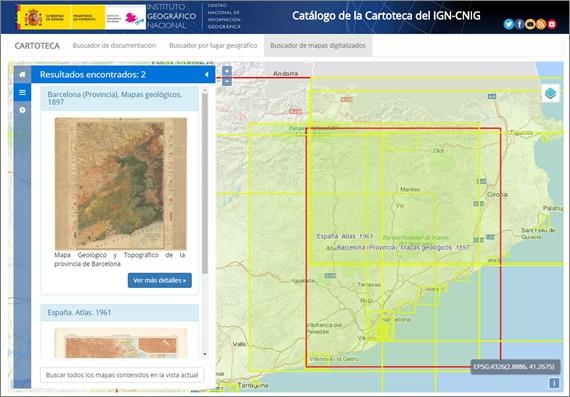Open the Facebook social link
This screenshot has width=570, height=397.
[519, 24]
